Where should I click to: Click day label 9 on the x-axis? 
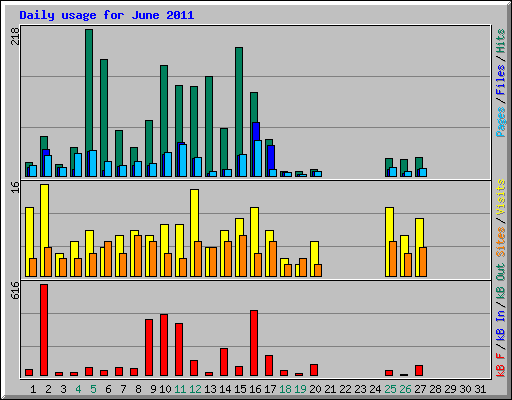(153, 389)
